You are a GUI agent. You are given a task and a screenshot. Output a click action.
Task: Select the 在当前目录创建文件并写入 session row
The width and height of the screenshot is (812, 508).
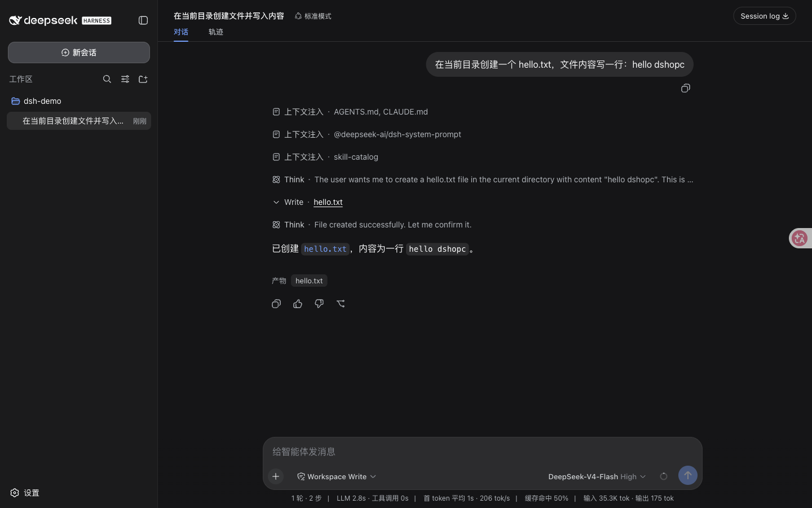click(79, 121)
